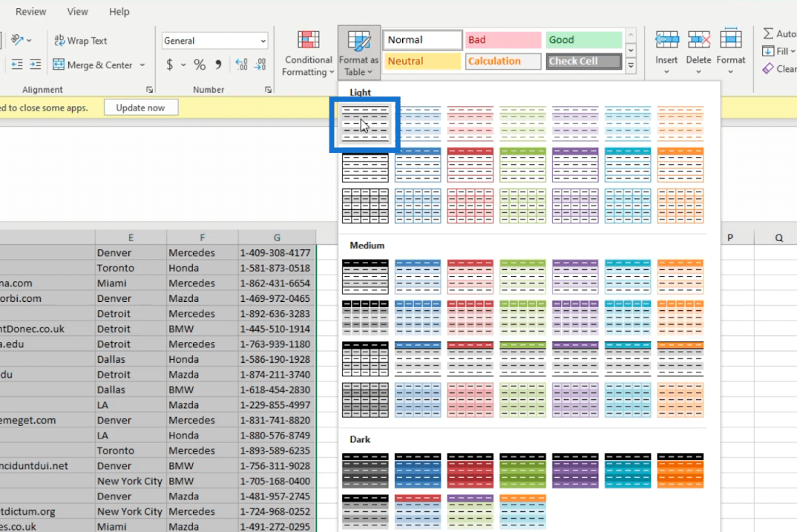This screenshot has height=532, width=797.
Task: Select green Light style with header fill
Action: (522, 165)
